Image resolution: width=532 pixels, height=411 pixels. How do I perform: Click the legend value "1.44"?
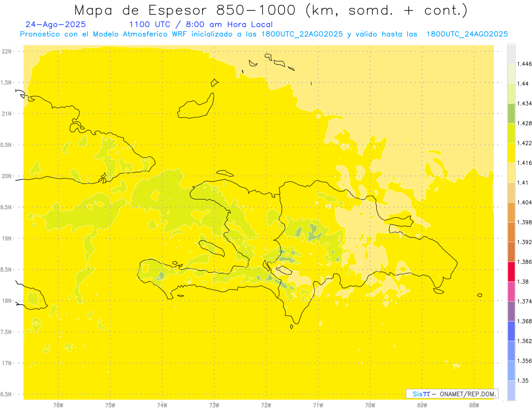(x=523, y=83)
